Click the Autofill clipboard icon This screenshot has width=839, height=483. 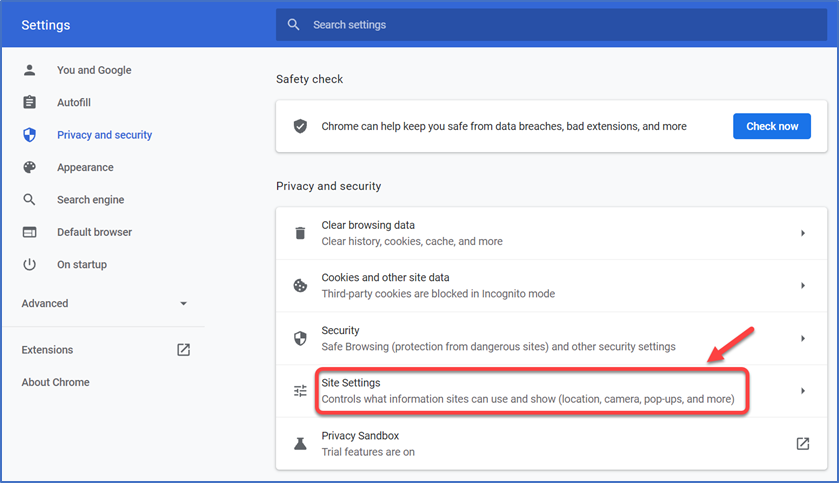click(29, 102)
